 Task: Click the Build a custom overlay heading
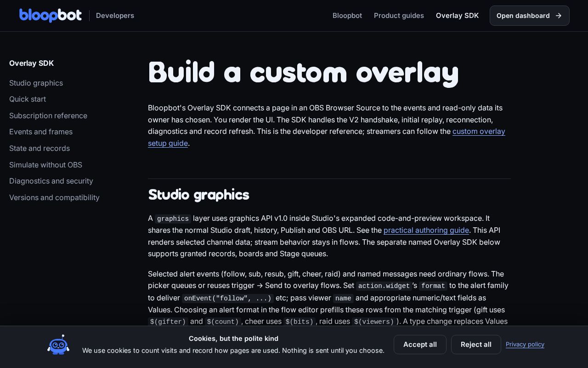pos(303,72)
